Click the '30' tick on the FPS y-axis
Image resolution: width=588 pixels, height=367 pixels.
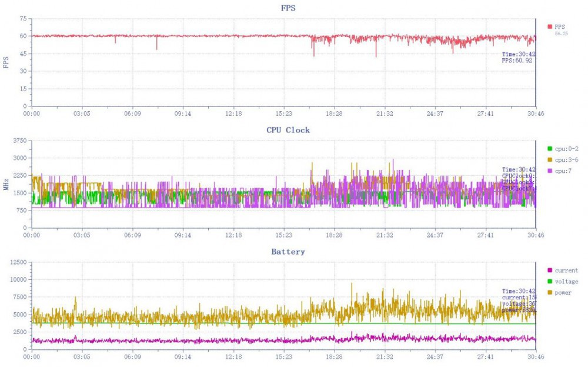click(x=24, y=71)
